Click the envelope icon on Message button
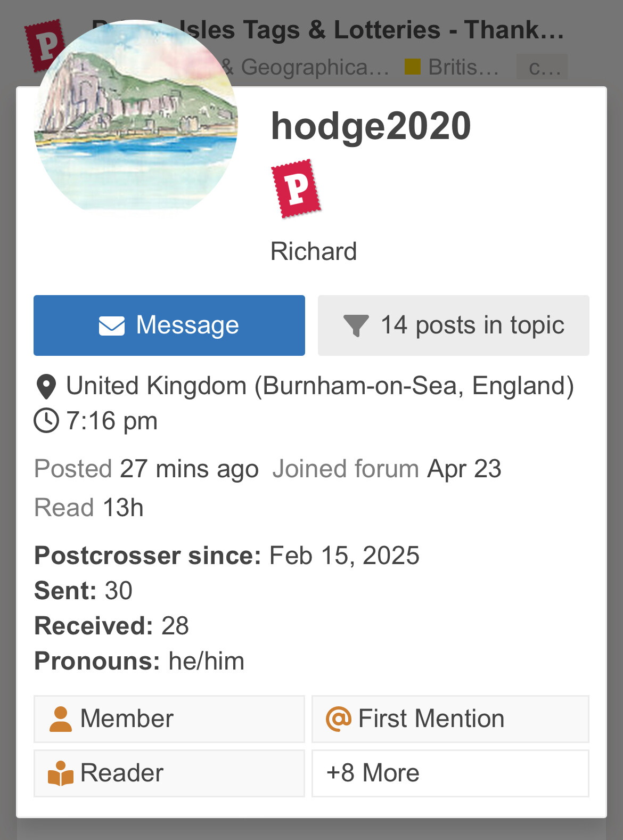 click(x=112, y=325)
